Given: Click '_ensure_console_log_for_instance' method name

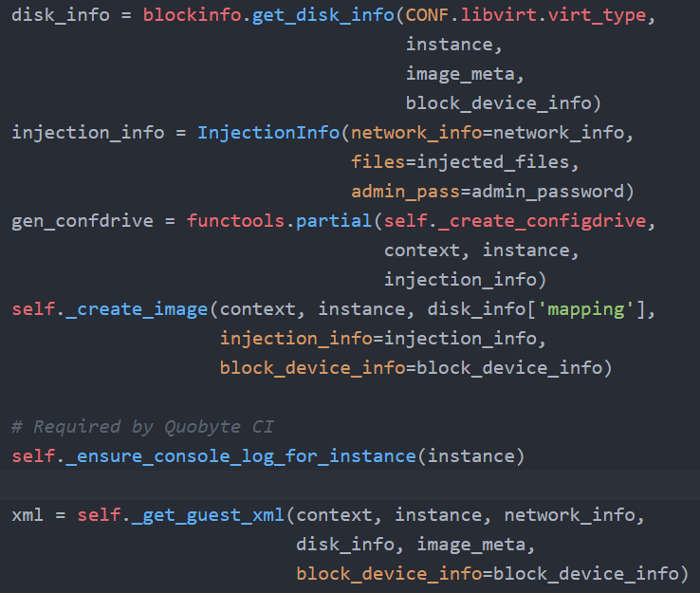Looking at the screenshot, I should pos(241,456).
